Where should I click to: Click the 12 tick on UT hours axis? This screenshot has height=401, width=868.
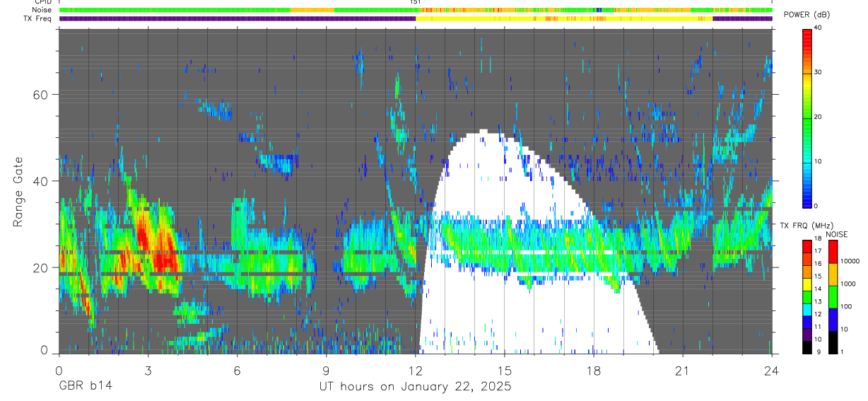pyautogui.click(x=416, y=371)
